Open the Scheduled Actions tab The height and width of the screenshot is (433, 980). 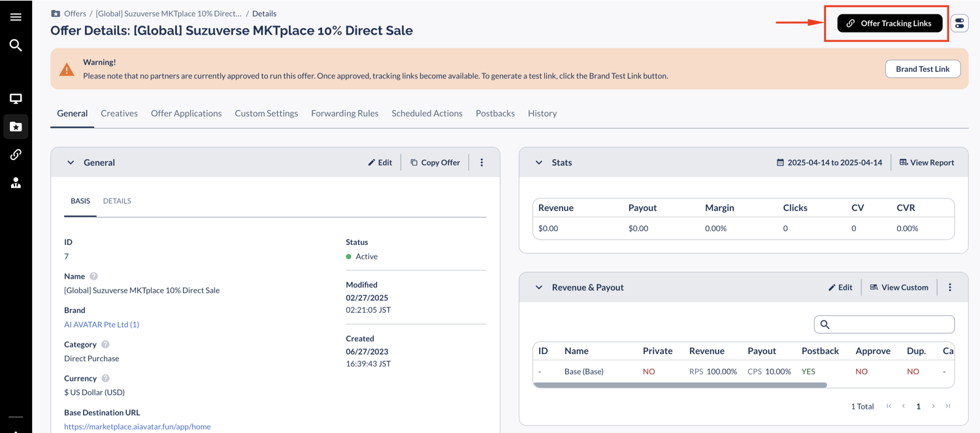click(427, 114)
